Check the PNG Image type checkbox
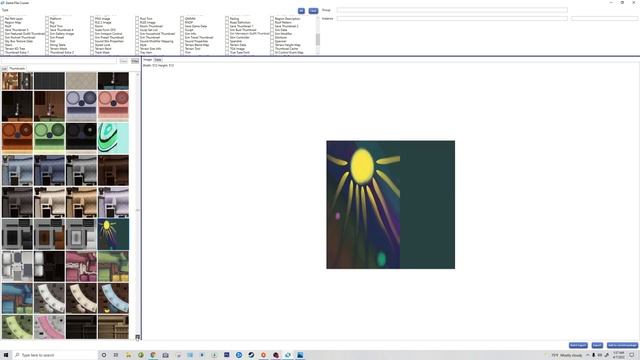This screenshot has width=640, height=360. pyautogui.click(x=92, y=19)
